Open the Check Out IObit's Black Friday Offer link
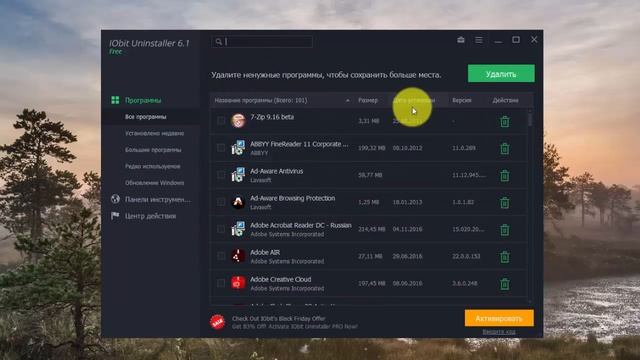The height and width of the screenshot is (360, 640). [279, 318]
